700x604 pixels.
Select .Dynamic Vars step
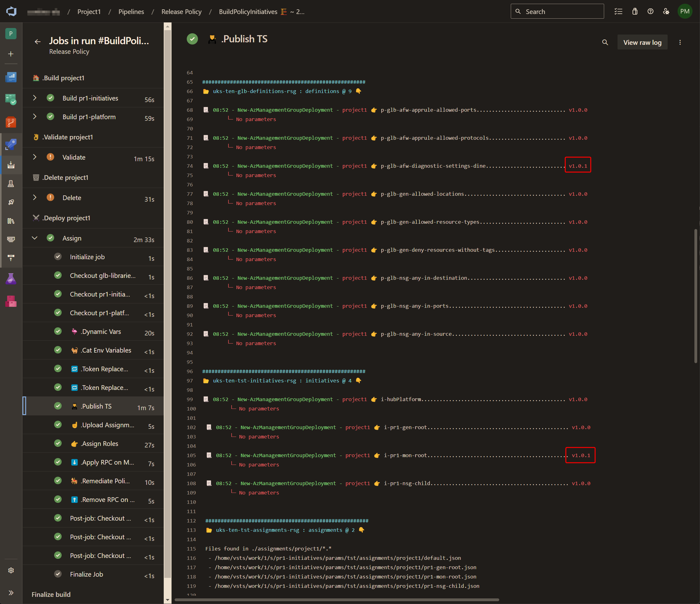tap(93, 331)
